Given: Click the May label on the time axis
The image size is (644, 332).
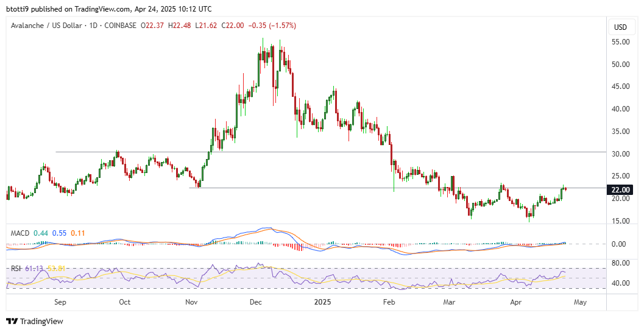Looking at the screenshot, I should coord(579,302).
